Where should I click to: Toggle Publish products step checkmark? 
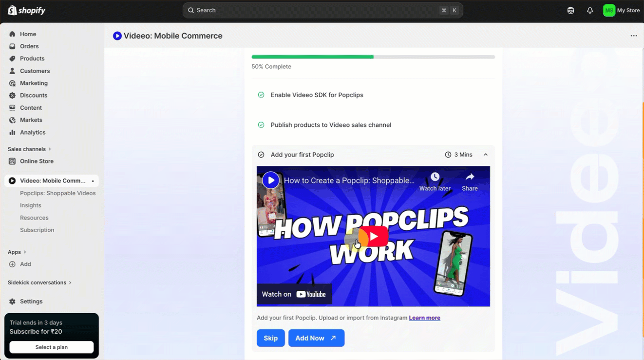pos(261,125)
